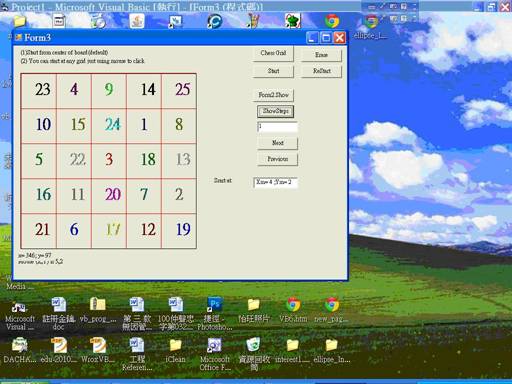
Task: Click grid cell numbered 5
Action: click(x=39, y=161)
